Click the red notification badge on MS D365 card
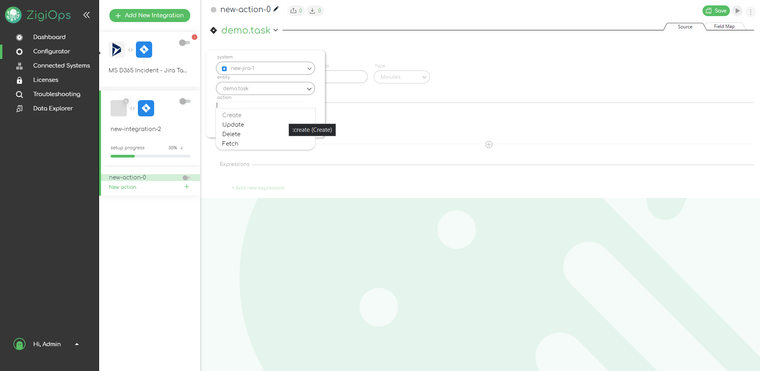This screenshot has height=371, width=760. click(x=194, y=37)
